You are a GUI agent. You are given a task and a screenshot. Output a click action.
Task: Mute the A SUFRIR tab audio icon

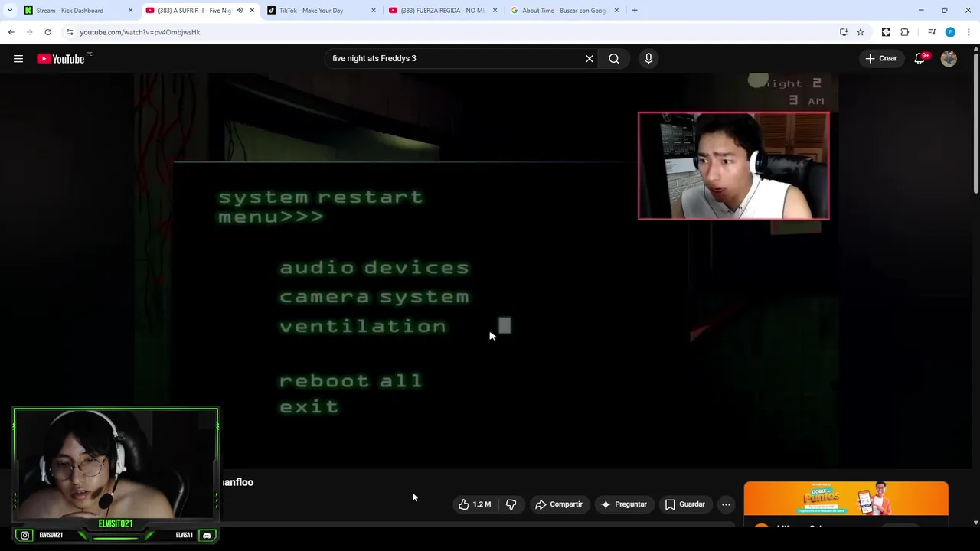click(x=240, y=11)
